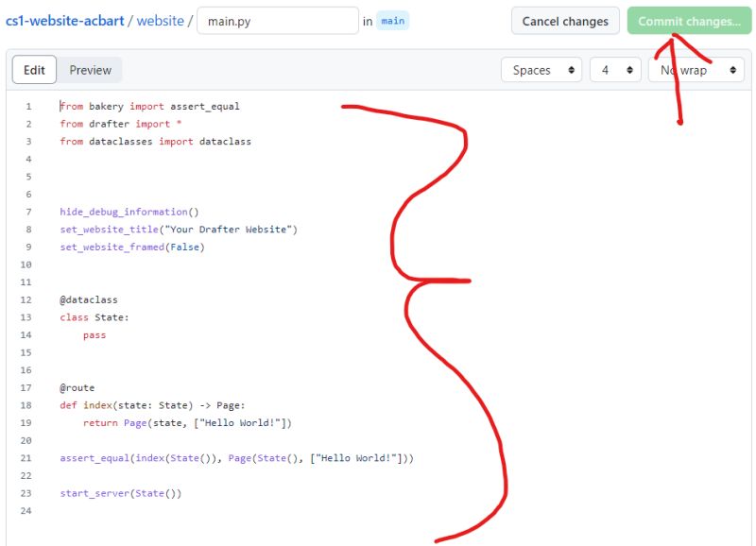The image size is (756, 546).
Task: Select the Edit tab
Action: (34, 69)
